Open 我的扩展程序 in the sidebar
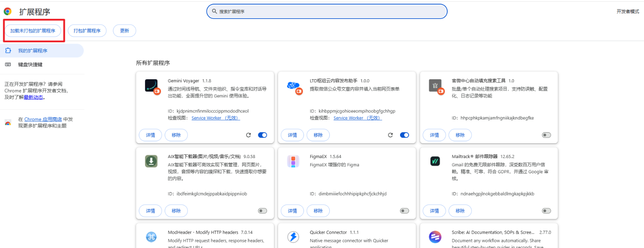The width and height of the screenshot is (644, 248). [x=33, y=51]
